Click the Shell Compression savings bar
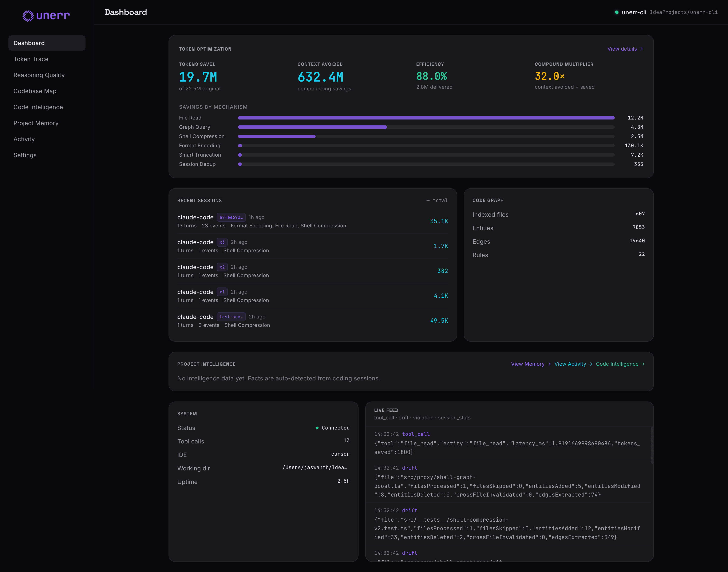728x572 pixels. point(426,136)
